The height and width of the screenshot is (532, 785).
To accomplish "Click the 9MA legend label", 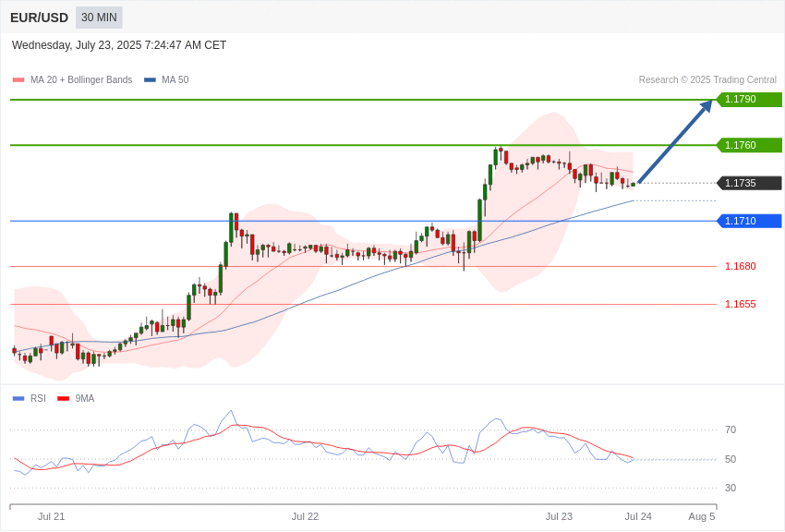I will (x=85, y=398).
